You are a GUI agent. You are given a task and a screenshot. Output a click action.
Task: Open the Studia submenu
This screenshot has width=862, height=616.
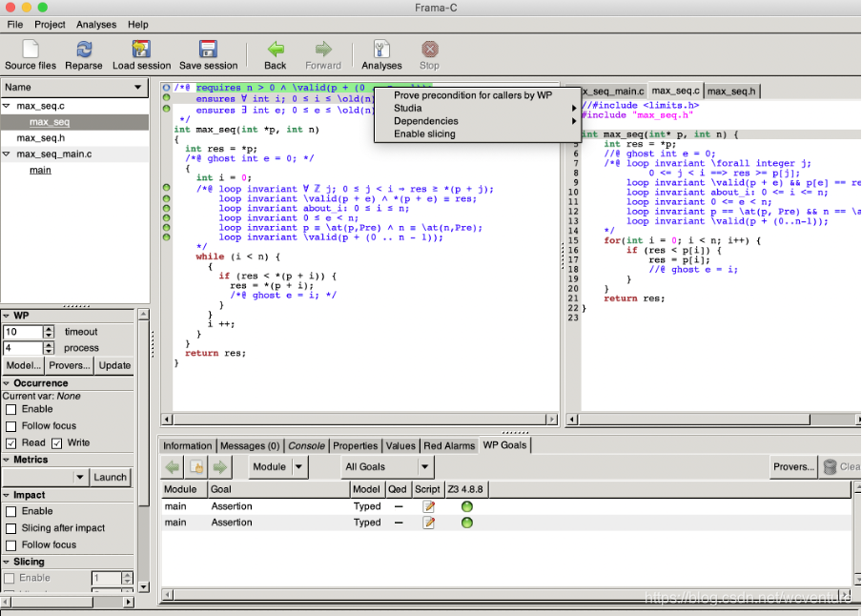click(x=477, y=108)
